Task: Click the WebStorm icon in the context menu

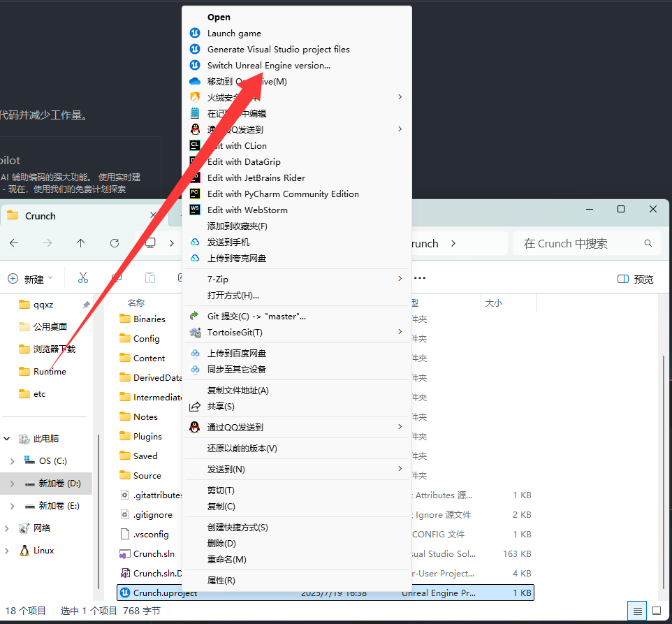Action: (x=195, y=210)
